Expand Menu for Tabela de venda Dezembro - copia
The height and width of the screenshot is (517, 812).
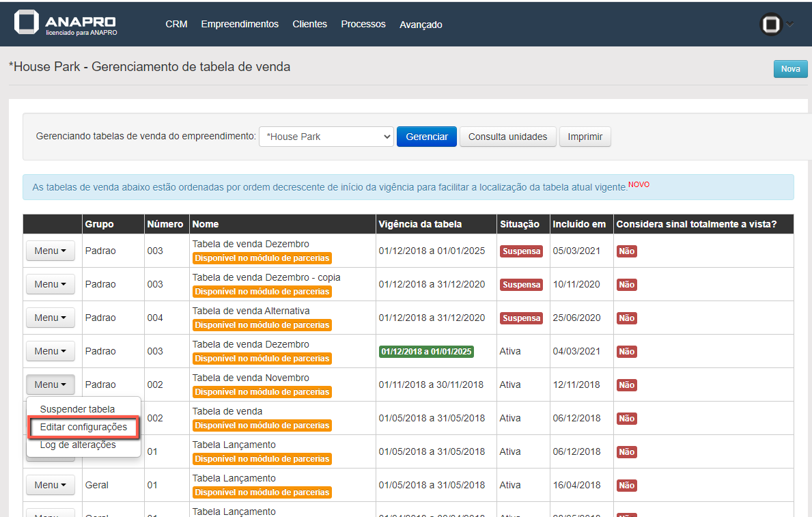tap(50, 284)
